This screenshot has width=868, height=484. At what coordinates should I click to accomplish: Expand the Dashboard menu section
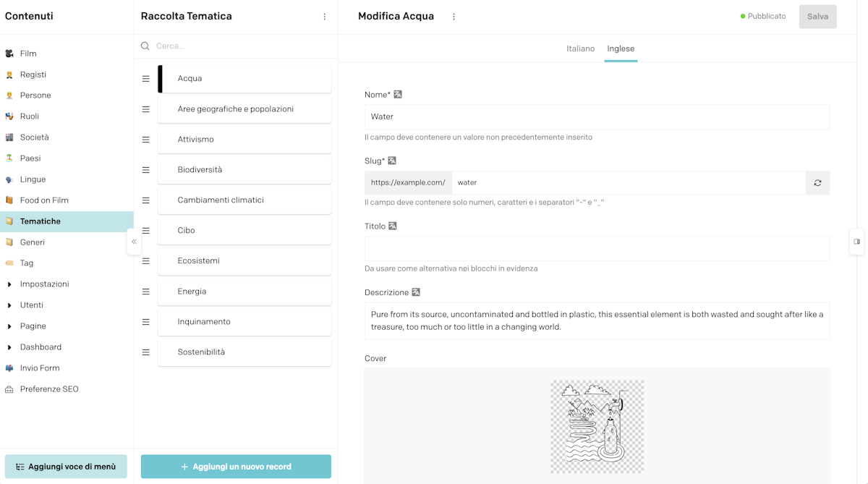9,347
